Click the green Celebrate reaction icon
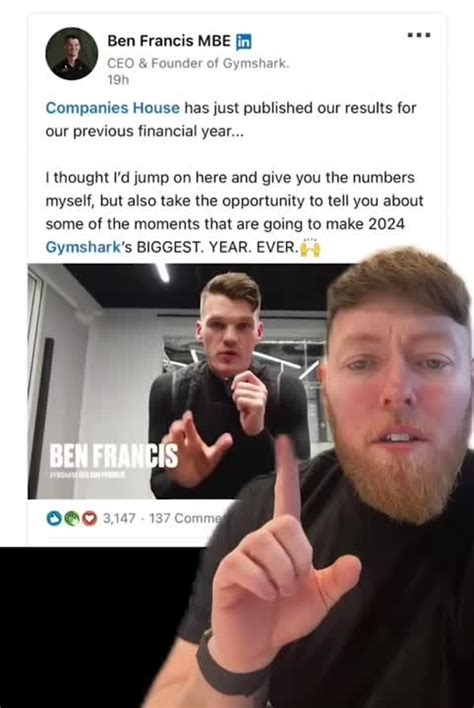 pyautogui.click(x=71, y=518)
